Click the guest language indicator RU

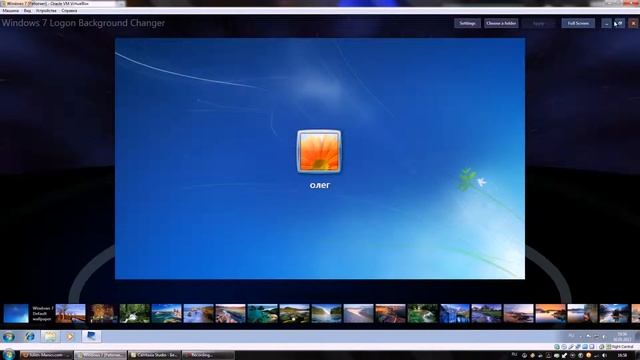(571, 336)
